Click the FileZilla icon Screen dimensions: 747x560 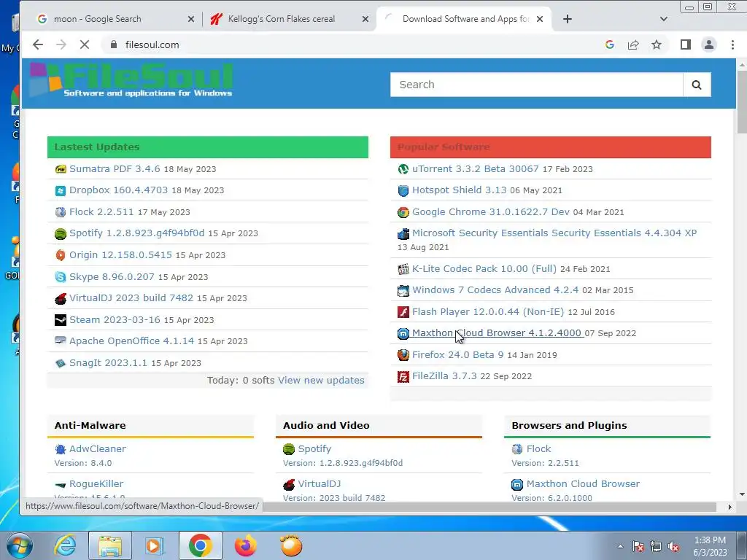pyautogui.click(x=403, y=377)
